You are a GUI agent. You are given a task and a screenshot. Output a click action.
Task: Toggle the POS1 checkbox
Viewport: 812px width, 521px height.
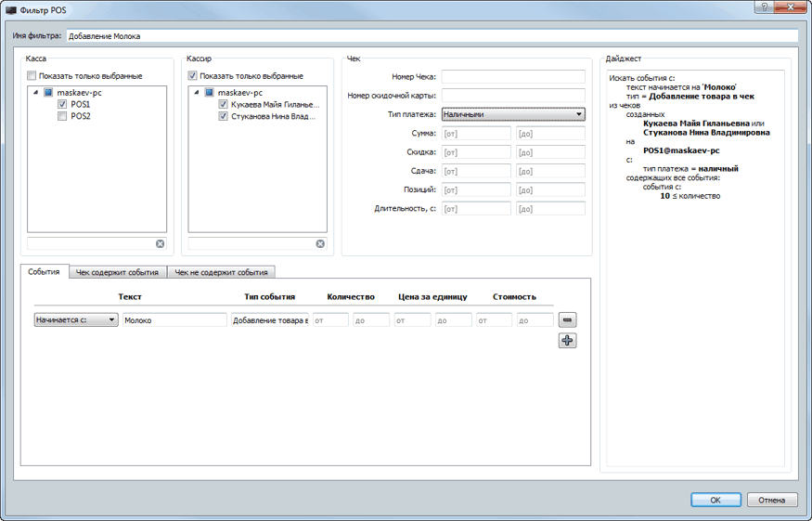click(62, 105)
